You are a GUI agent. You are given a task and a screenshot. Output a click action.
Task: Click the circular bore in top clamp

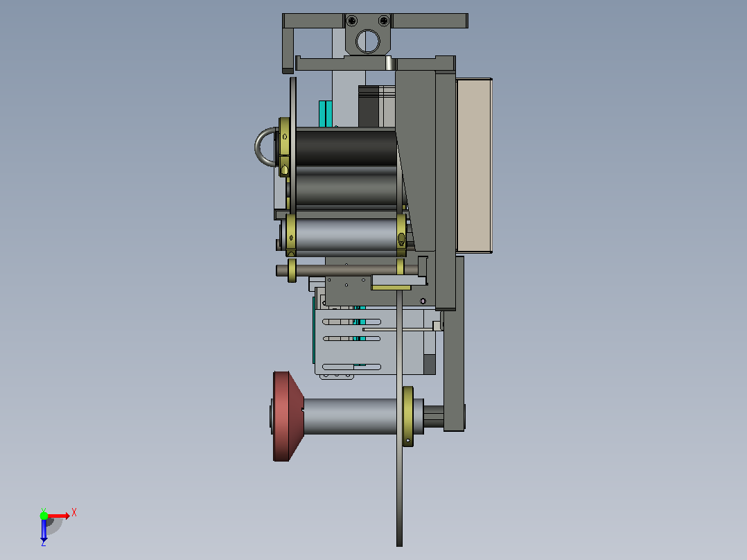point(368,41)
